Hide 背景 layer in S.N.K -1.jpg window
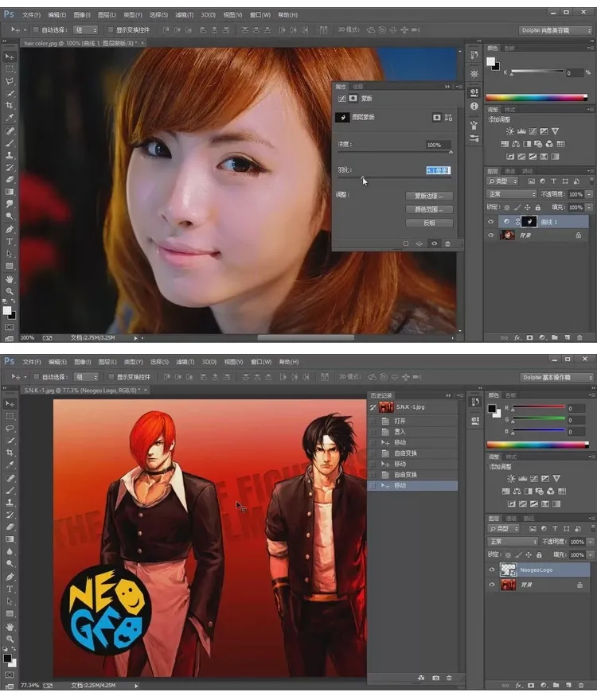This screenshot has width=597, height=700. [x=492, y=585]
